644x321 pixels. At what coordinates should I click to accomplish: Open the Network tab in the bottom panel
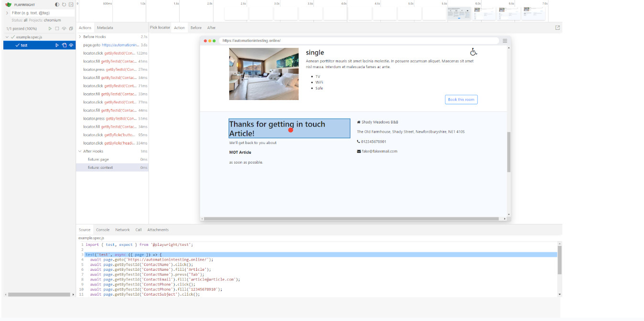pyautogui.click(x=122, y=230)
